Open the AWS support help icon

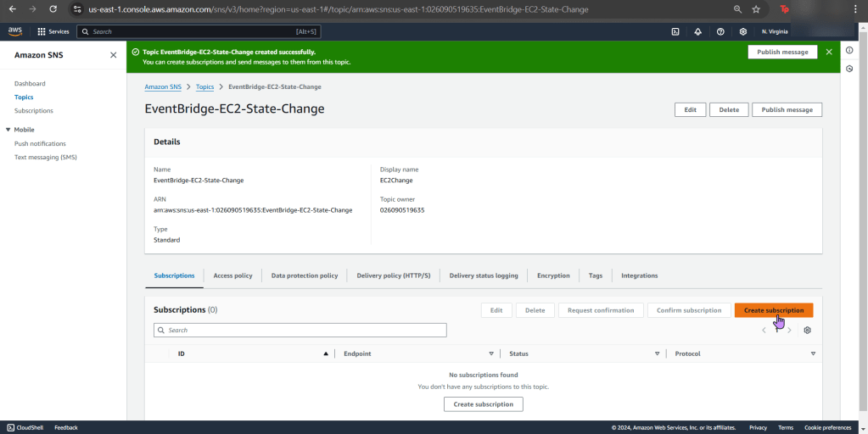pos(720,31)
